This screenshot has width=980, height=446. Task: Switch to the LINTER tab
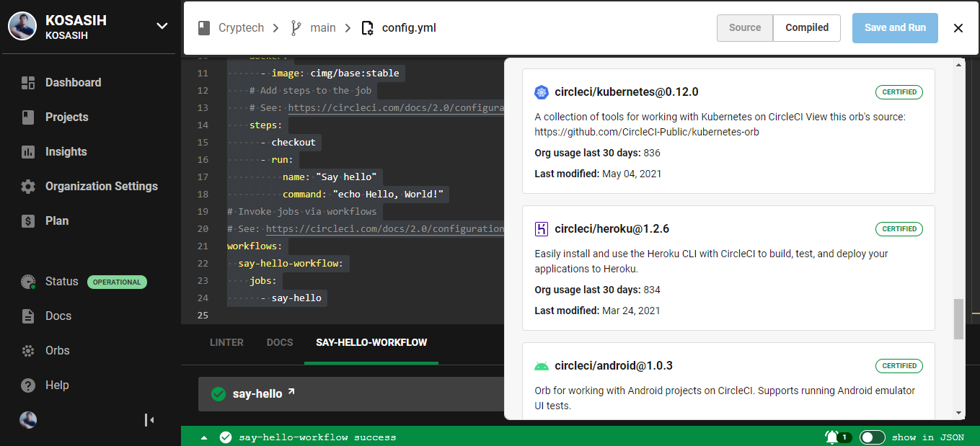tap(226, 342)
